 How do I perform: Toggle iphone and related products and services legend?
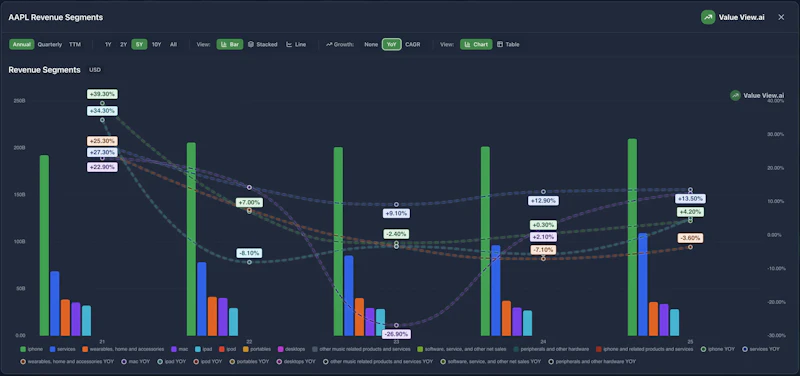click(x=644, y=349)
